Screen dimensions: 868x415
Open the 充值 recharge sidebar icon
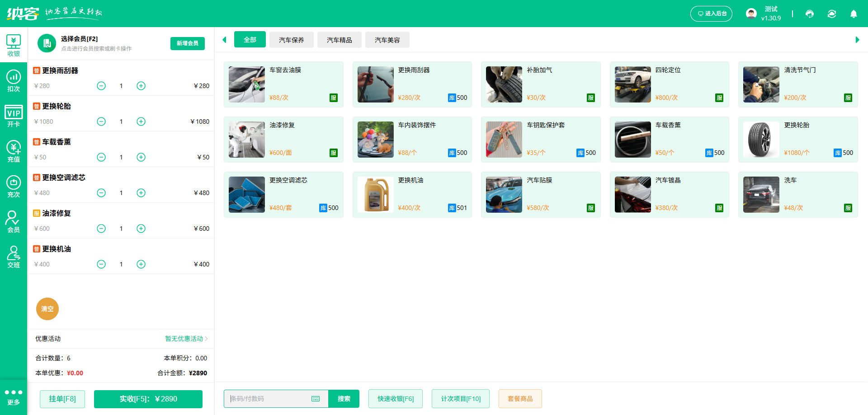(x=14, y=151)
